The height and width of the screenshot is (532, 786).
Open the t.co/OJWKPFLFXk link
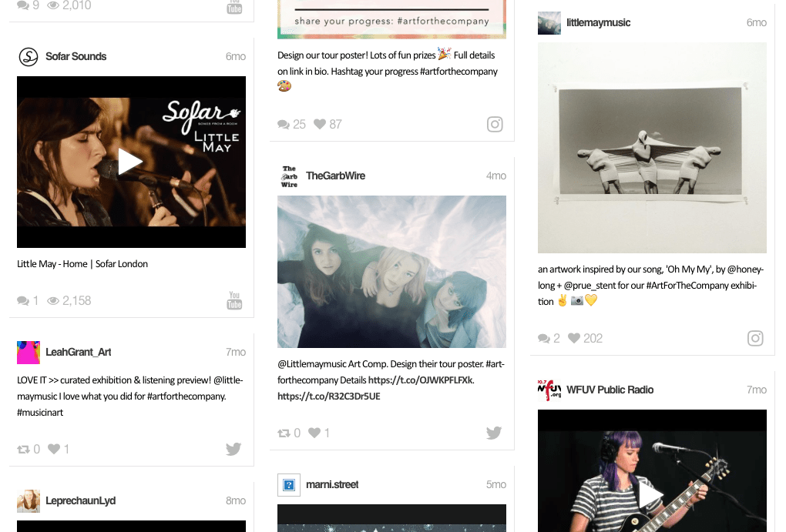(x=421, y=380)
